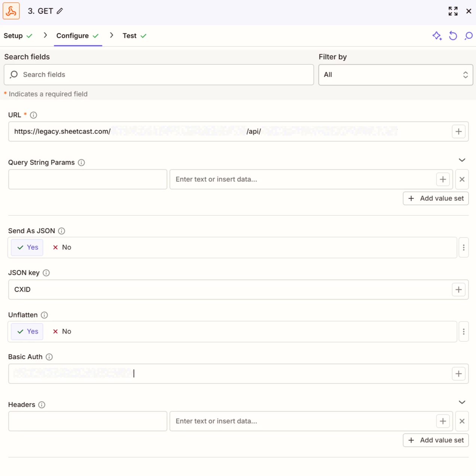Add value set under Headers

(436, 440)
